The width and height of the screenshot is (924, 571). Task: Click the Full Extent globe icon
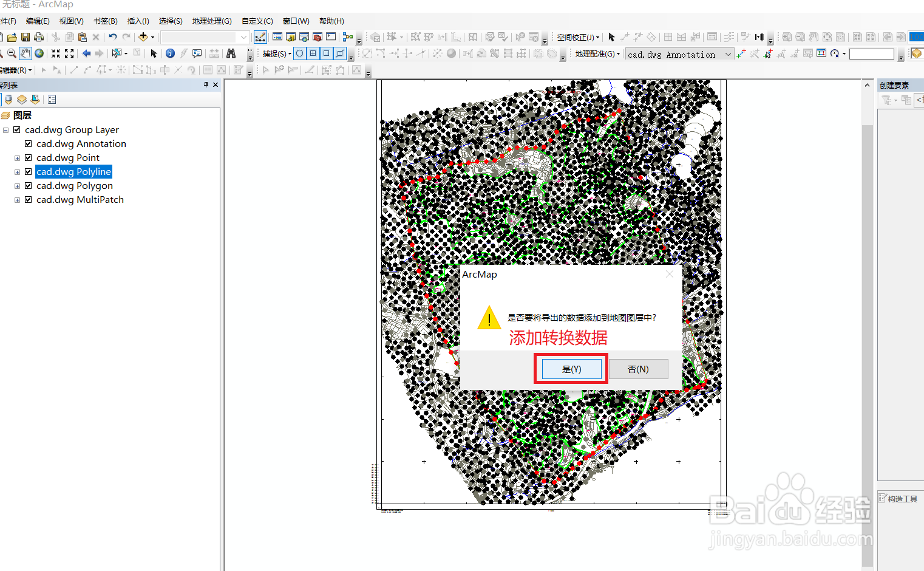39,53
